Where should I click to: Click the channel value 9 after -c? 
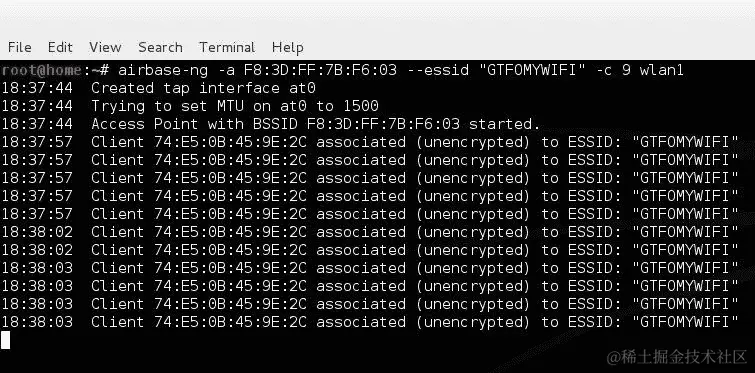pos(626,70)
